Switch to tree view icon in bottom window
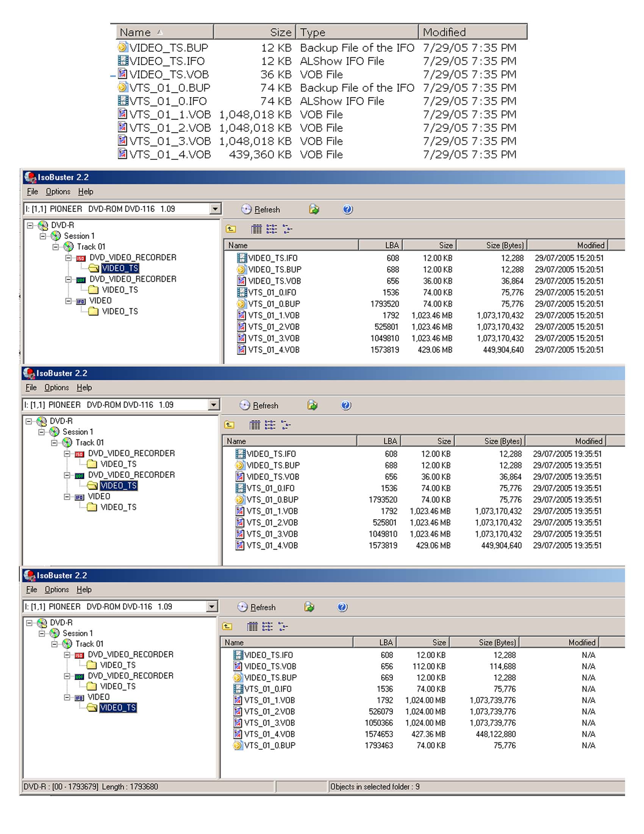 [x=283, y=626]
